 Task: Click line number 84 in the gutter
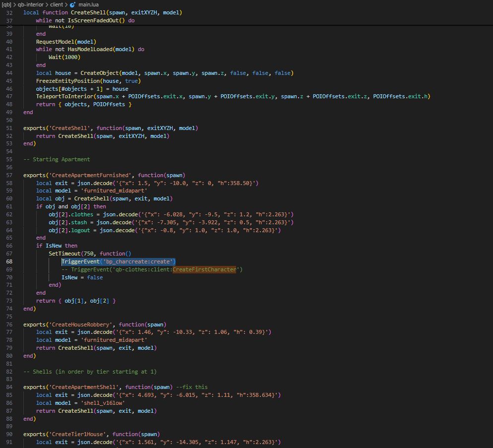coord(10,387)
